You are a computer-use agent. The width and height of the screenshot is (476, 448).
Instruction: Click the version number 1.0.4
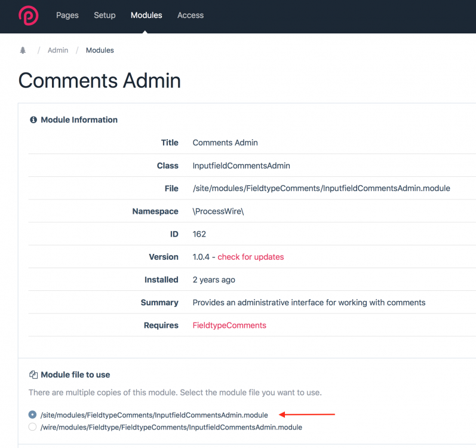pyautogui.click(x=201, y=257)
